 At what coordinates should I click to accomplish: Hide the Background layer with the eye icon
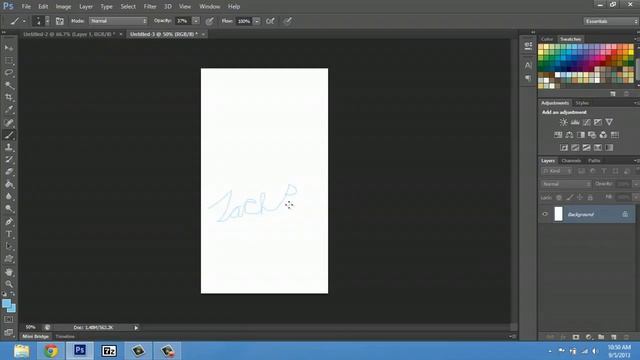click(545, 214)
